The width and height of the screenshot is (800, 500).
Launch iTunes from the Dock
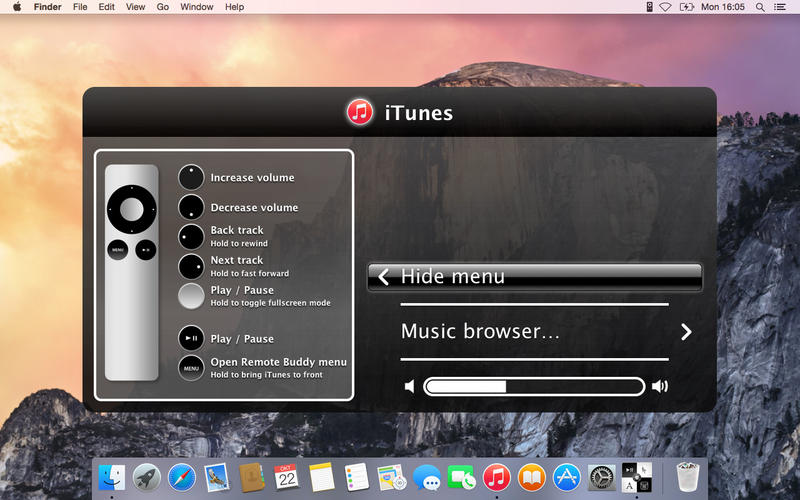coord(497,477)
